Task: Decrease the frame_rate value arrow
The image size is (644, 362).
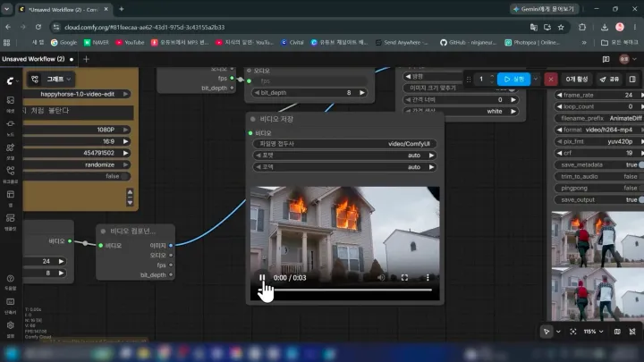Action: [559, 95]
